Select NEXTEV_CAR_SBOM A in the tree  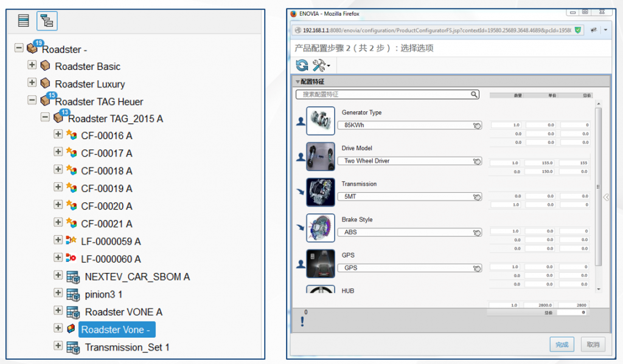(137, 276)
